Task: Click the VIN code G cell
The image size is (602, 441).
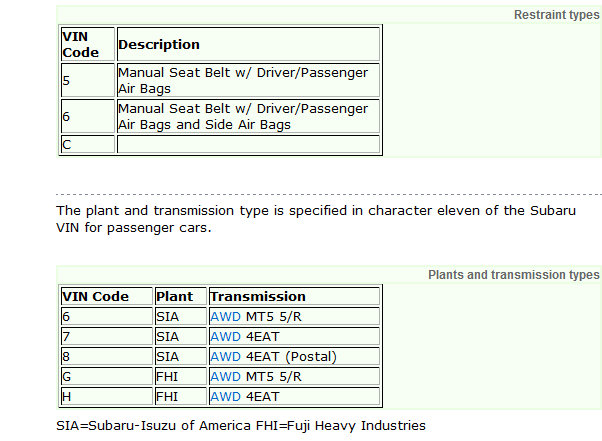Action: click(x=105, y=376)
